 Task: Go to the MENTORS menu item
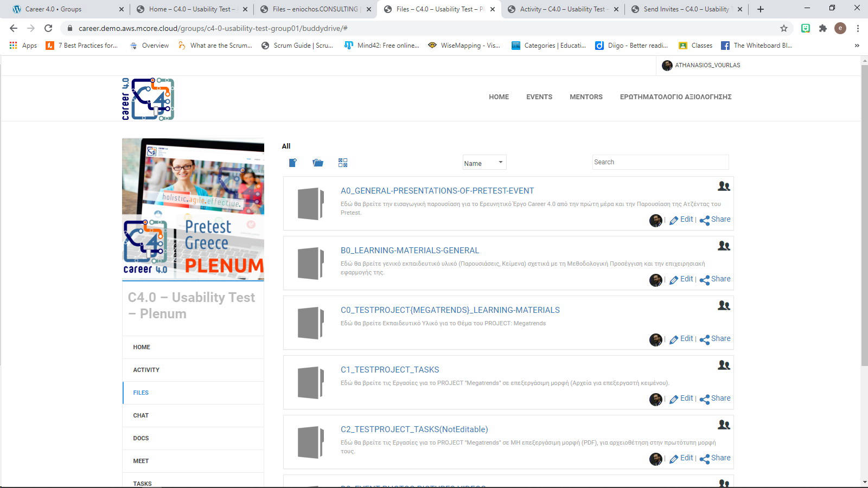tap(586, 97)
